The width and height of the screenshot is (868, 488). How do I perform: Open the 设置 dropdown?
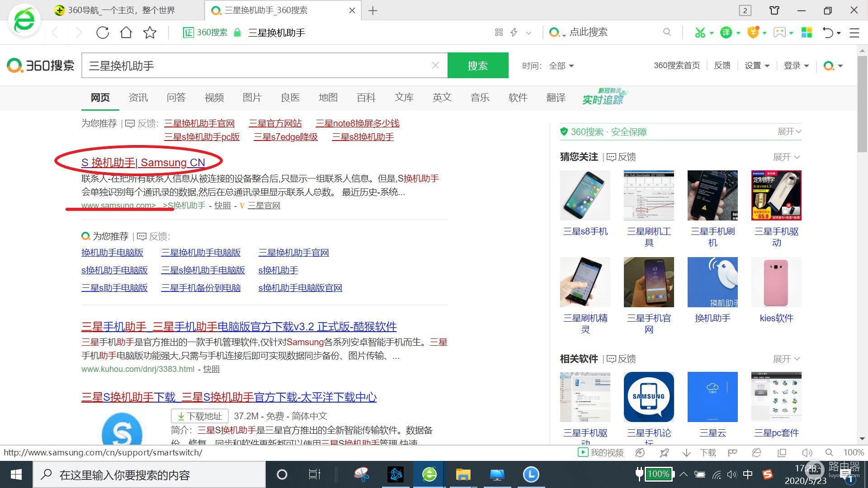(757, 66)
